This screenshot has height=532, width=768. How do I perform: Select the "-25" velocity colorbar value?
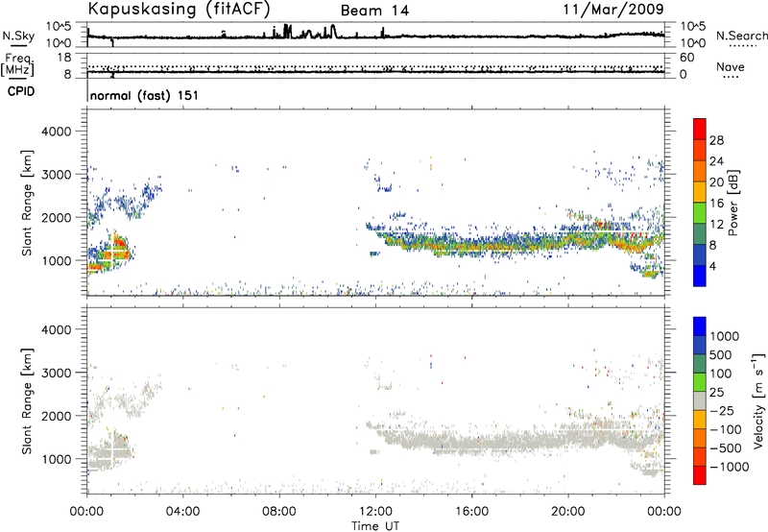click(722, 410)
